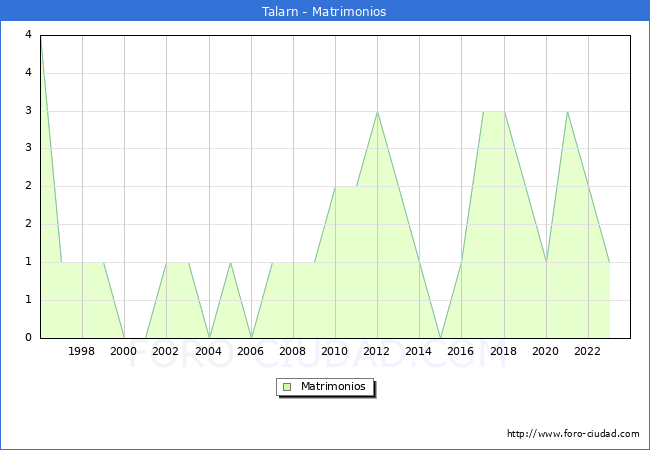Click the 2004 x-axis label
650x450 pixels.
209,351
